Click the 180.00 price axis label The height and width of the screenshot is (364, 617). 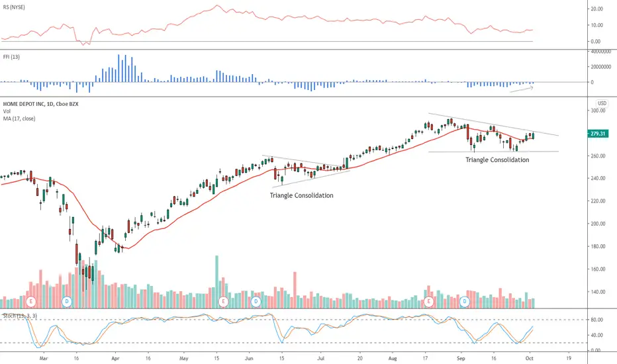coord(598,246)
